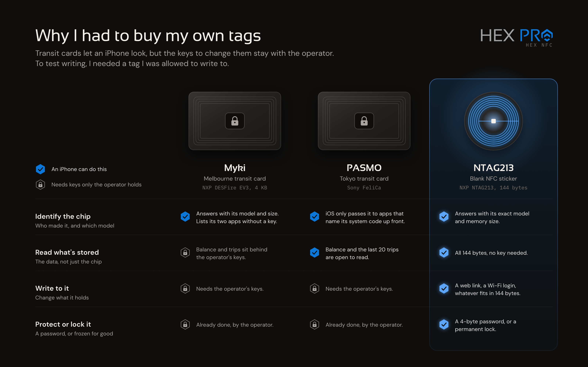Select the PASMO column heading

pyautogui.click(x=364, y=168)
